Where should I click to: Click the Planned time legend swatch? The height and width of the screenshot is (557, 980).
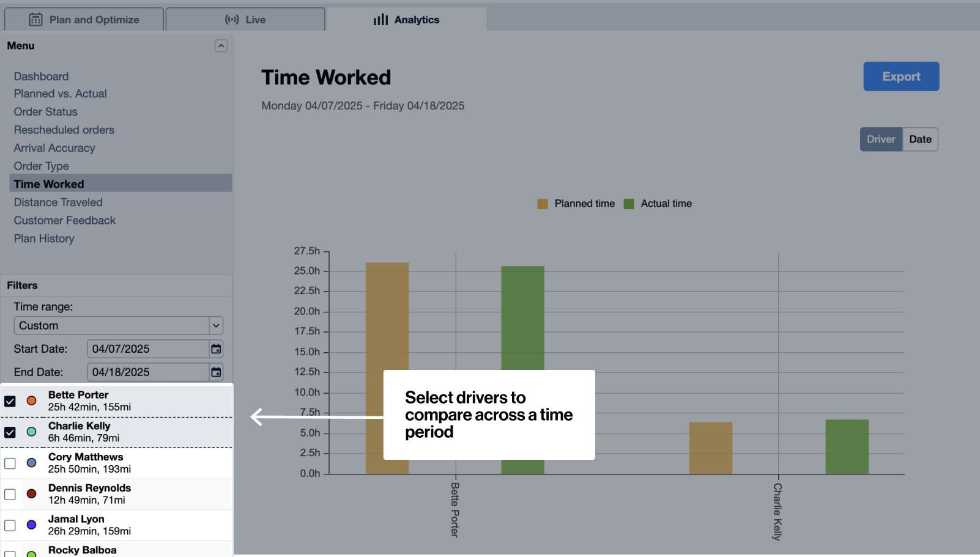pos(542,204)
